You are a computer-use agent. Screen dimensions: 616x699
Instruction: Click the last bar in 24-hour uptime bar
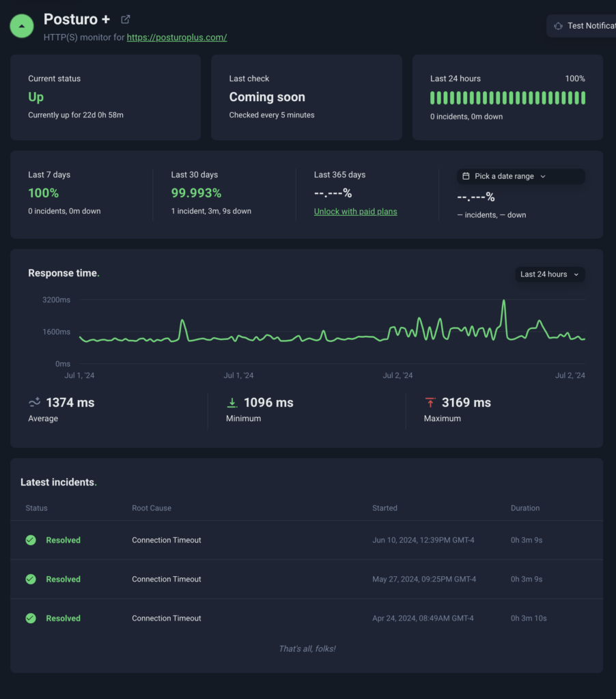[583, 98]
